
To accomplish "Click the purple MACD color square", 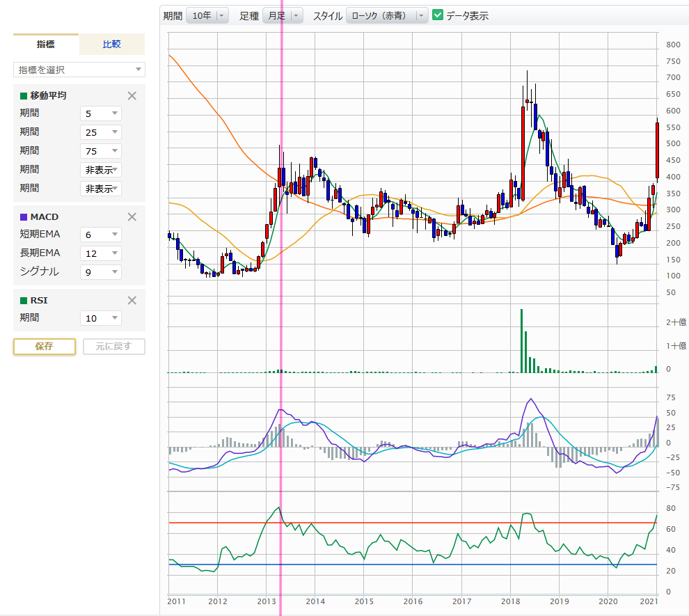I will (x=23, y=217).
